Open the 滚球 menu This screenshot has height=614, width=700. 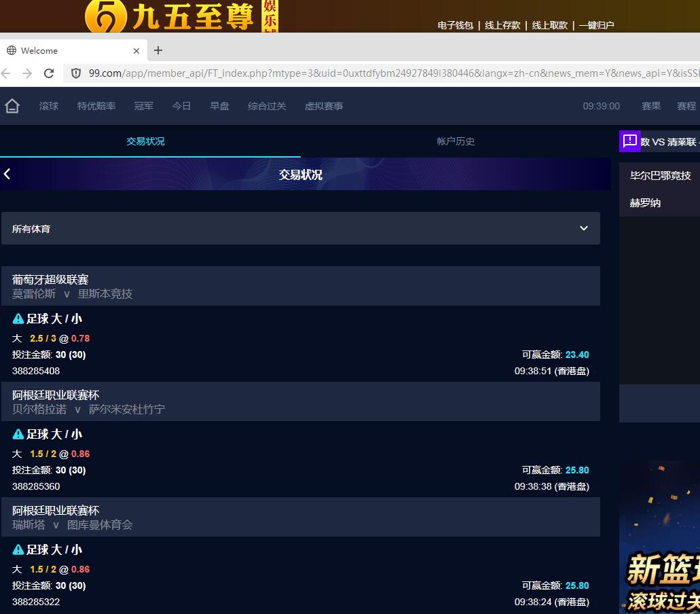point(49,106)
